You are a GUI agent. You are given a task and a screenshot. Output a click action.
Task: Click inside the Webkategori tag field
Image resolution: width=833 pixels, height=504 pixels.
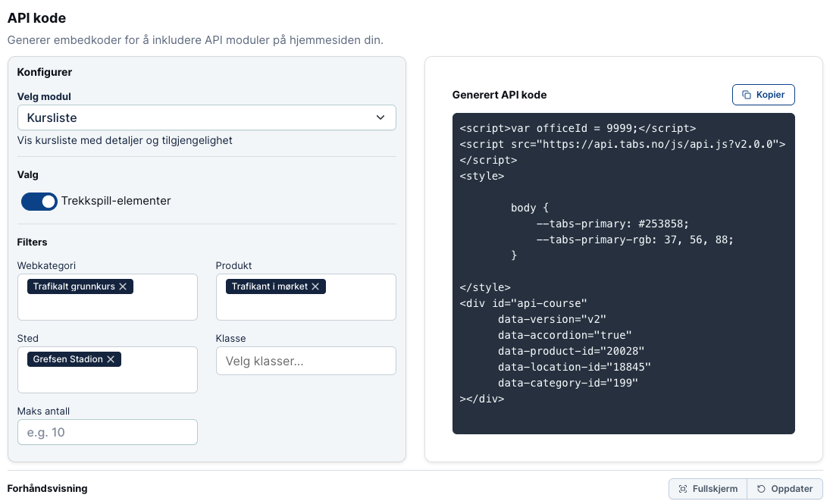click(108, 297)
